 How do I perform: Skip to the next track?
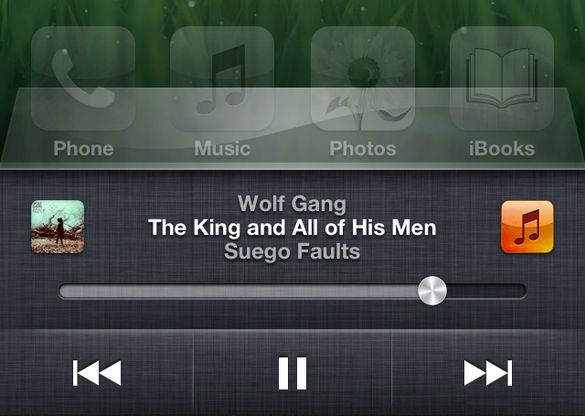click(x=488, y=373)
